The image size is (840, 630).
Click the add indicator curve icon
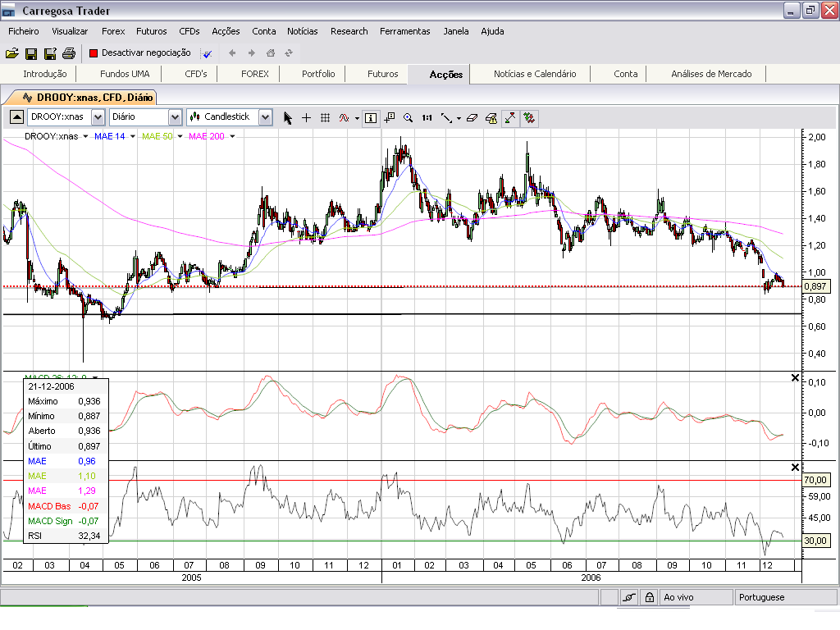tap(345, 117)
